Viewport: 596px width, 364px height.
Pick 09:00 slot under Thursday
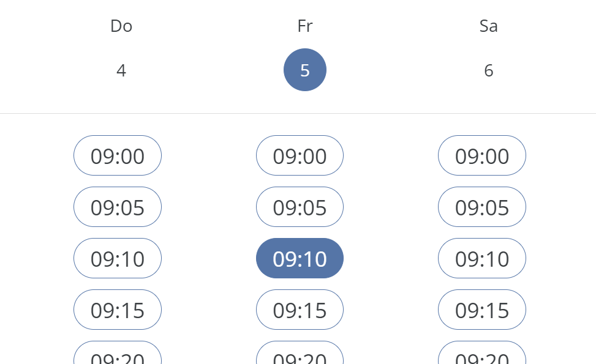pos(118,156)
